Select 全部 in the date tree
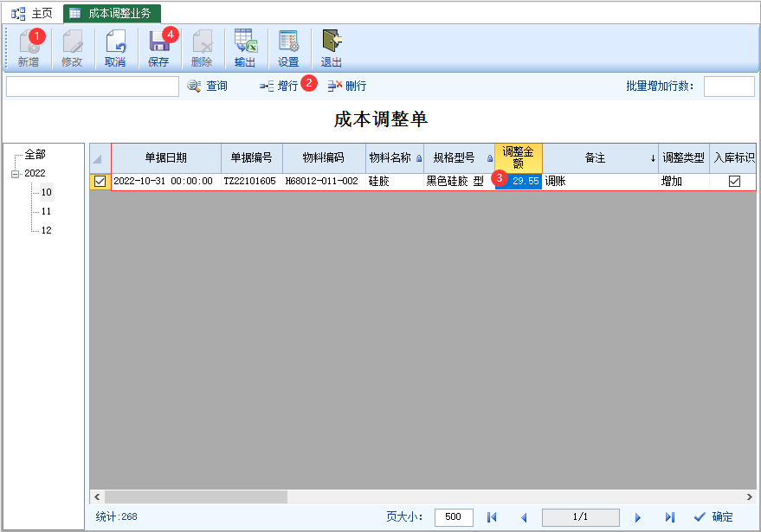 click(x=35, y=154)
